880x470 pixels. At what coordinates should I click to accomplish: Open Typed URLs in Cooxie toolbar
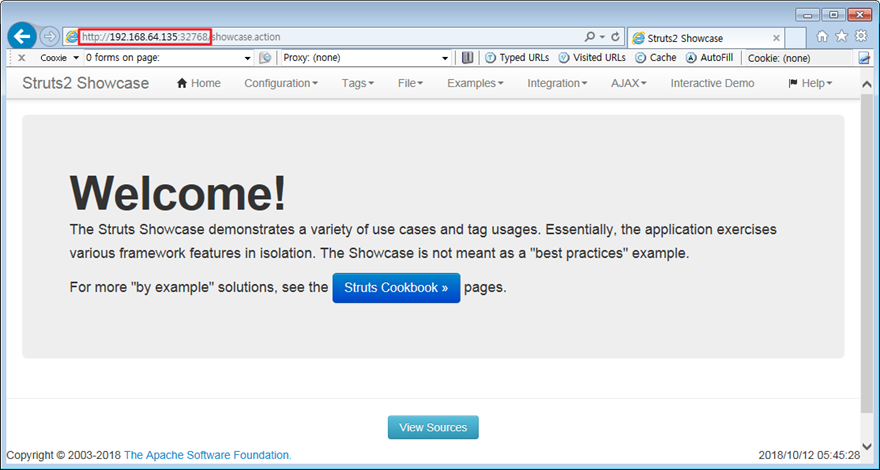[x=517, y=57]
